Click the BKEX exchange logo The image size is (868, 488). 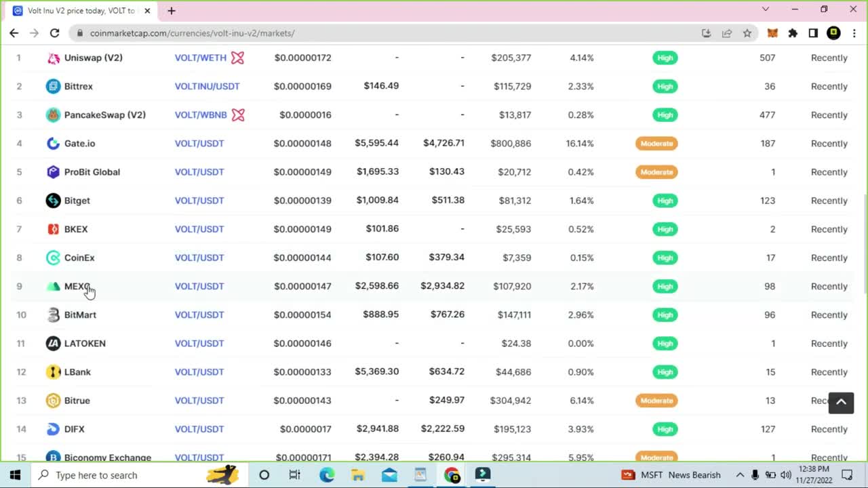coord(53,229)
